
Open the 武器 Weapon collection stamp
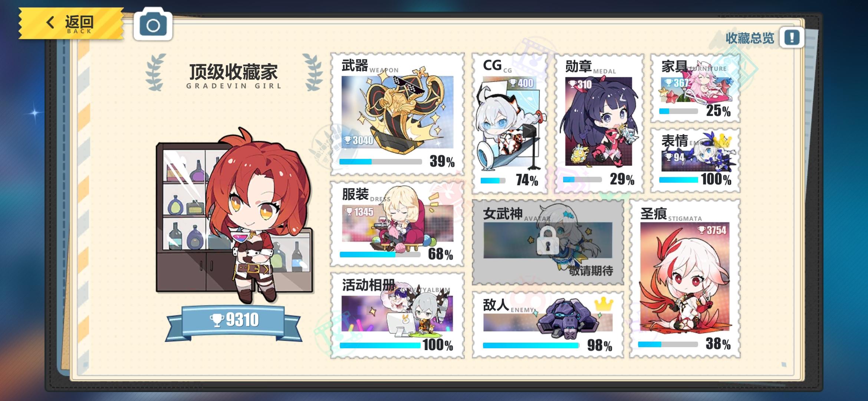pyautogui.click(x=397, y=114)
